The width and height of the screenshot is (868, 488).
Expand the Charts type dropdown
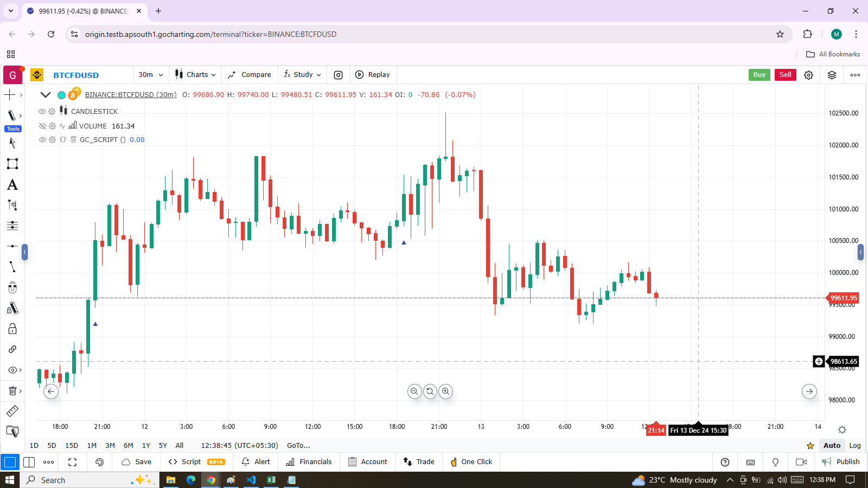pos(196,75)
